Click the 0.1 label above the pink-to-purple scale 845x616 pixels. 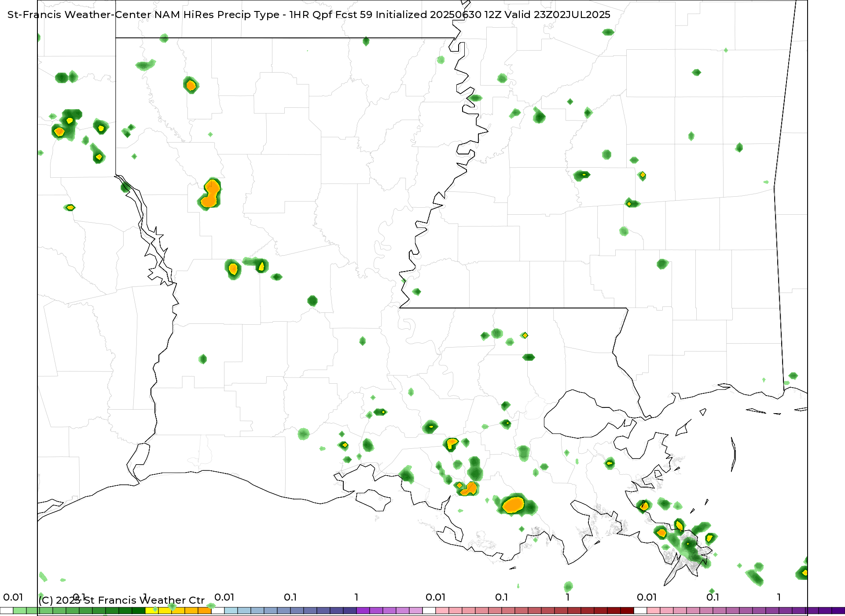click(713, 597)
